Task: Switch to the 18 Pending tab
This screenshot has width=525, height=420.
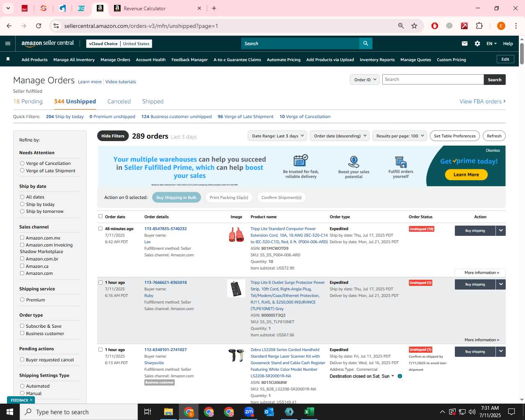Action: (28, 101)
